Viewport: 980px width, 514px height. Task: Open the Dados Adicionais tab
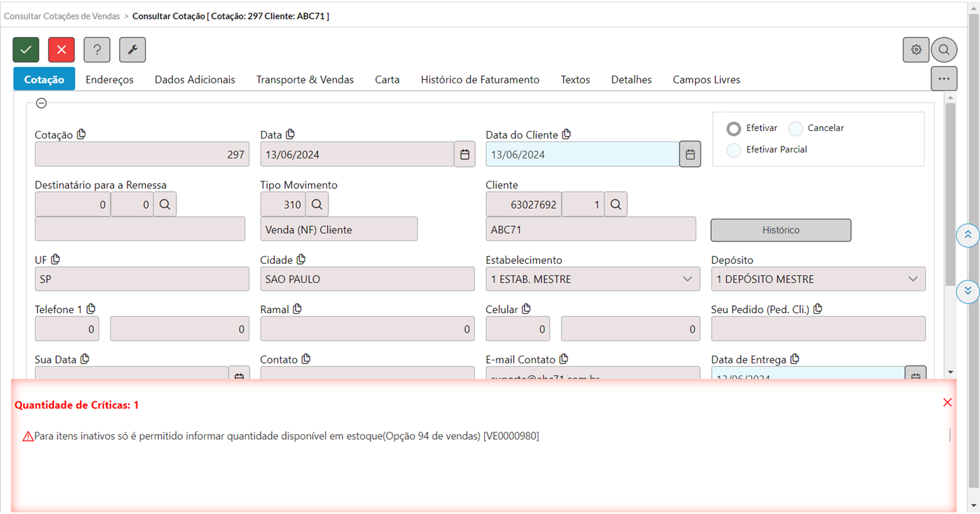(x=195, y=80)
